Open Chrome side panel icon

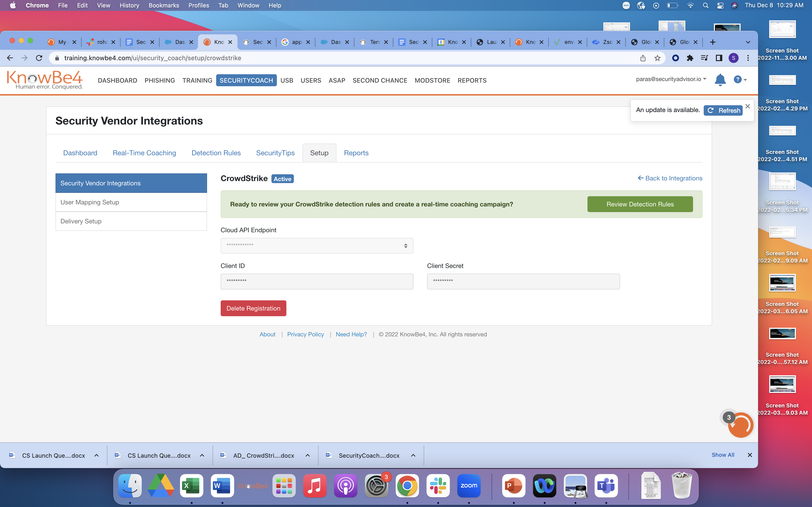tap(719, 58)
